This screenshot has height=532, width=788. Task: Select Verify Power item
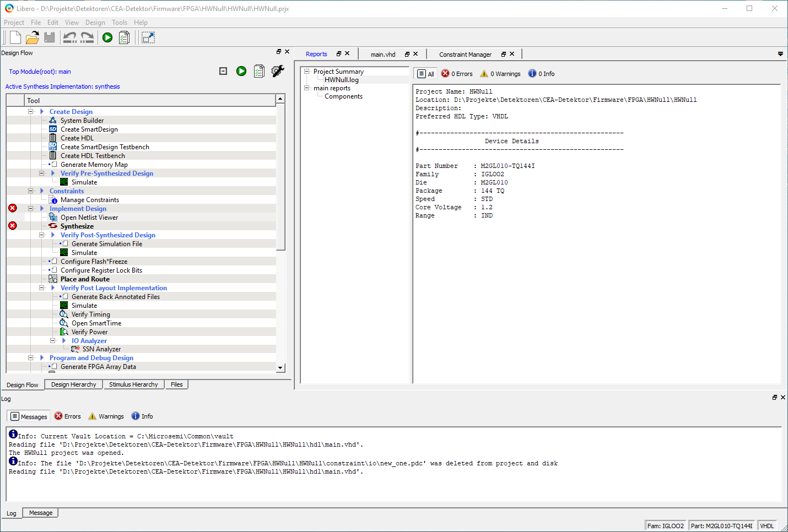pyautogui.click(x=90, y=332)
